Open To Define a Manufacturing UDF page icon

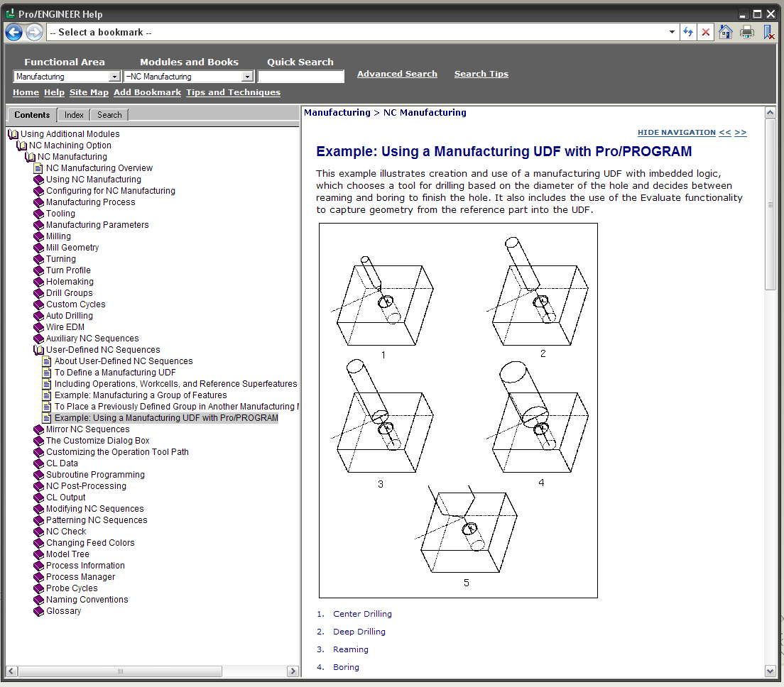coord(46,373)
